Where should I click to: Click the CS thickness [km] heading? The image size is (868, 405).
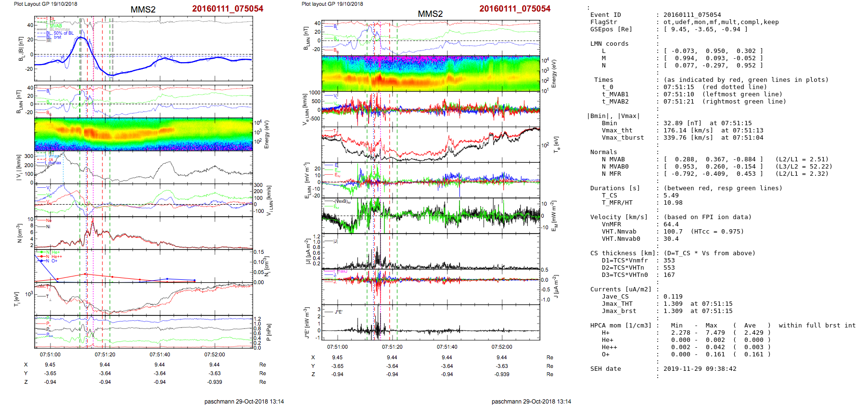[623, 253]
